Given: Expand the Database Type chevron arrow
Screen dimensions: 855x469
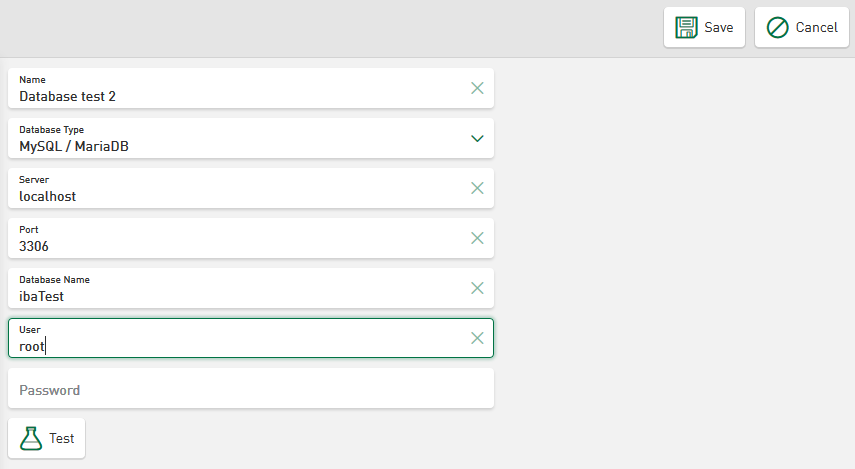Looking at the screenshot, I should 477,138.
